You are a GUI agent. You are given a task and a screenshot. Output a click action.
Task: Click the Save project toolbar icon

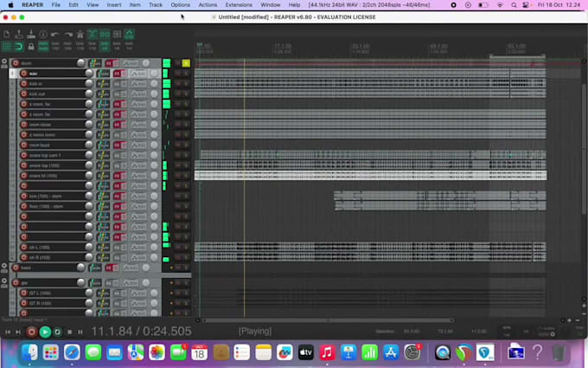31,34
